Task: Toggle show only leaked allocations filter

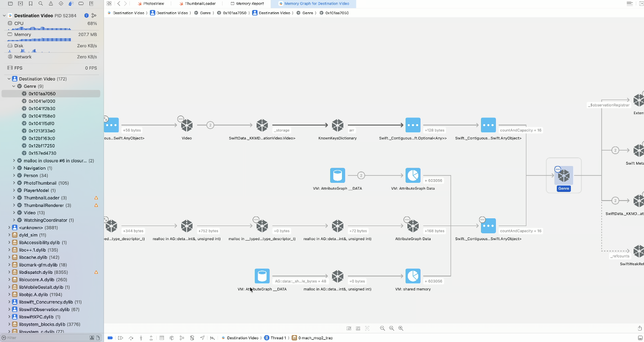Action: point(92,338)
